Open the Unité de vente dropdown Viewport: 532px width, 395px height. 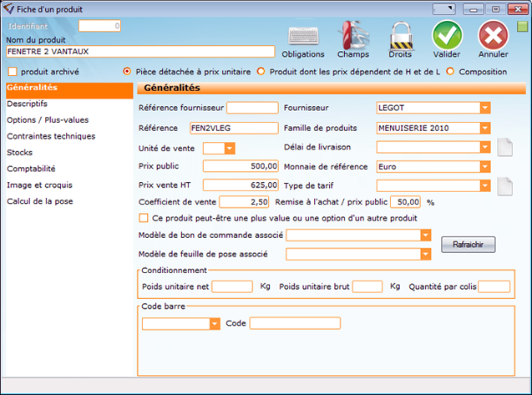(x=230, y=149)
